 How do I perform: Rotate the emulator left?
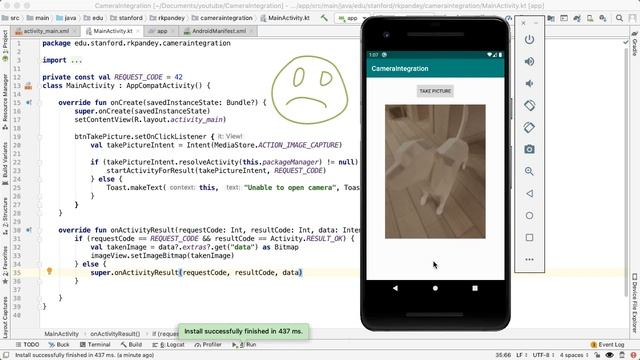[x=529, y=105]
